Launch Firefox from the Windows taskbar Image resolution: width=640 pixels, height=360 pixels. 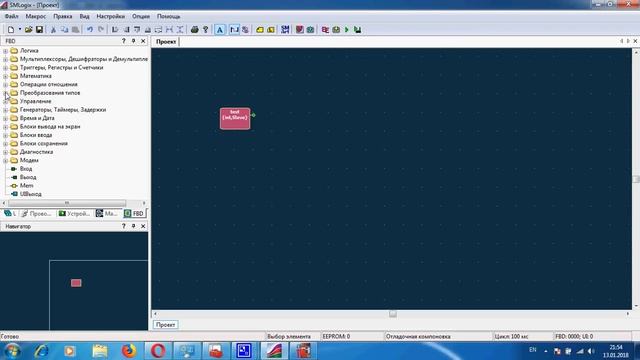[x=129, y=351]
